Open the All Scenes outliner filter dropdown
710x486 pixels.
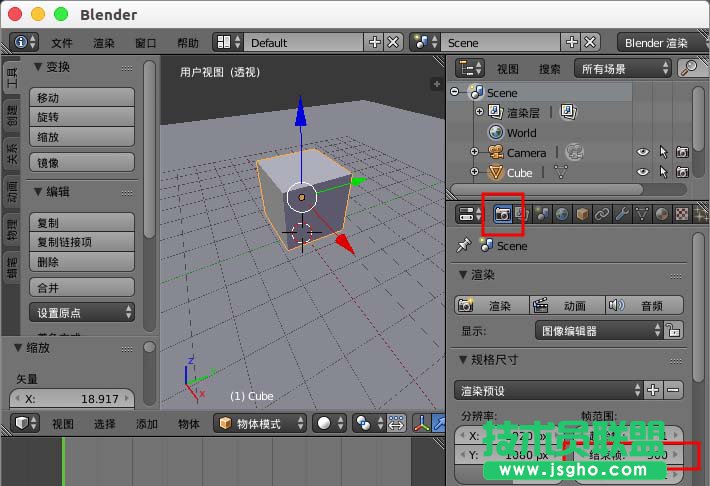[623, 68]
